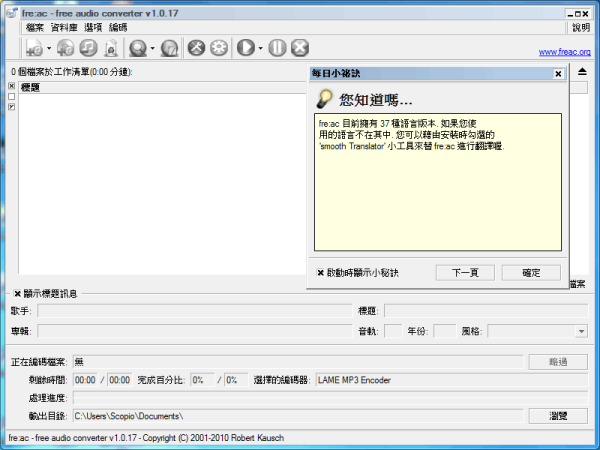600x450 pixels.
Task: Click the clear joblist toolbar icon
Action: coord(111,48)
